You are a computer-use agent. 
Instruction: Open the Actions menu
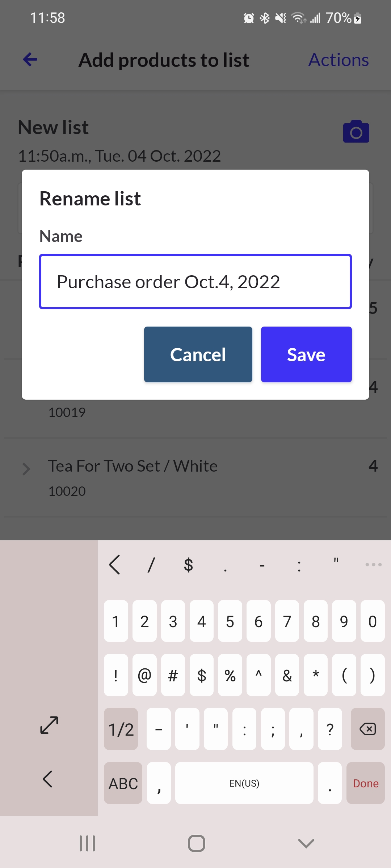coord(339,60)
